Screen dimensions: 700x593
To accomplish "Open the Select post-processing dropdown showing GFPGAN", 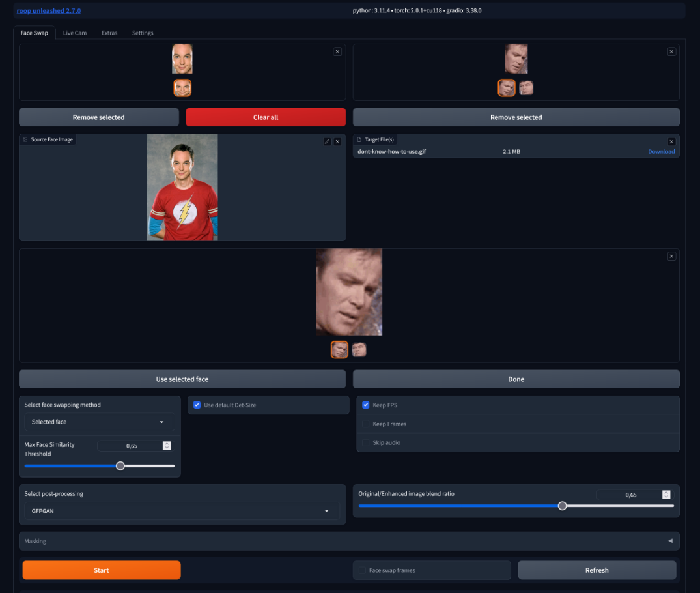I will pyautogui.click(x=182, y=511).
